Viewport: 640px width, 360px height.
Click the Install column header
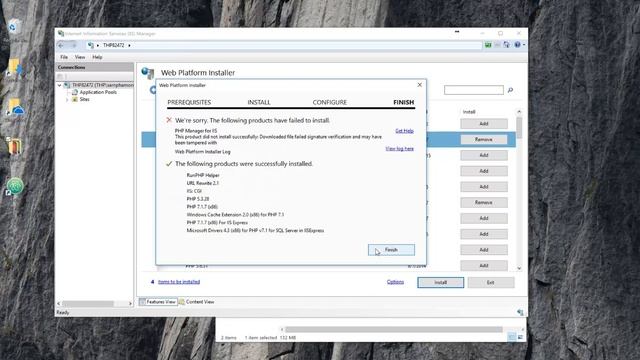point(469,112)
